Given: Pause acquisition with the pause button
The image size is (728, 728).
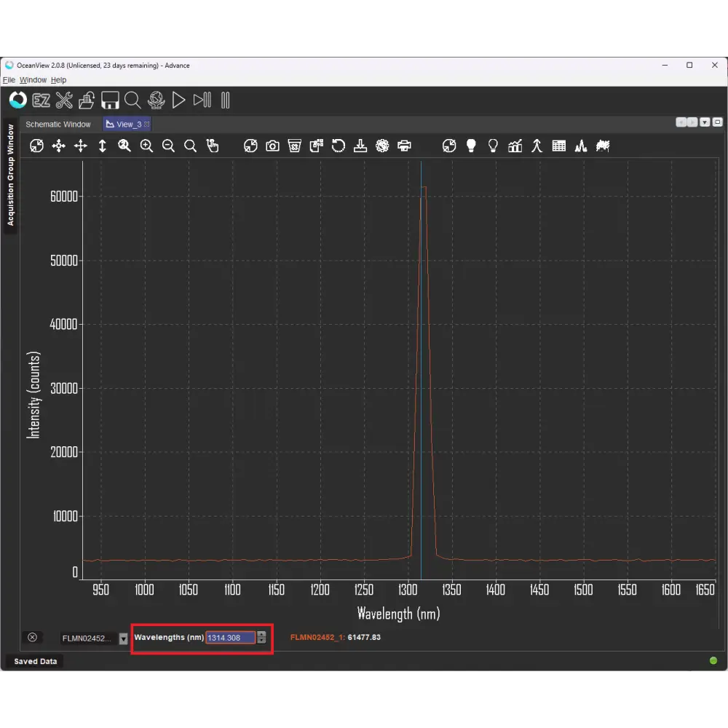Looking at the screenshot, I should [x=225, y=100].
